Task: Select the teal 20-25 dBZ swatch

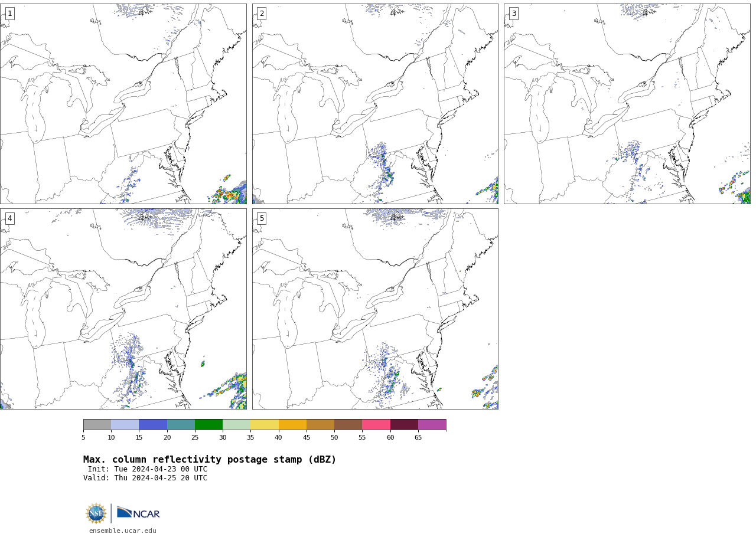Action: [x=181, y=425]
